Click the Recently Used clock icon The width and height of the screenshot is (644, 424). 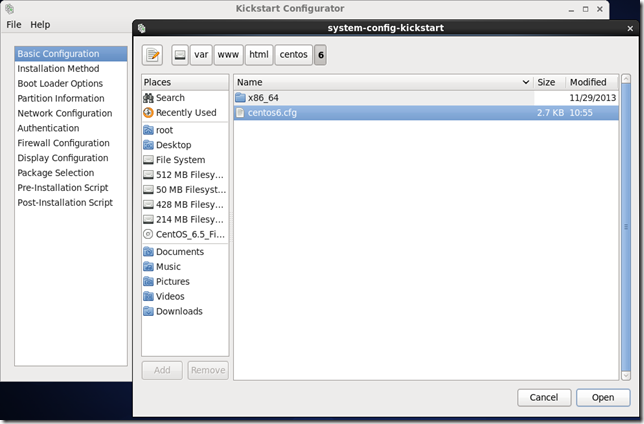(148, 113)
